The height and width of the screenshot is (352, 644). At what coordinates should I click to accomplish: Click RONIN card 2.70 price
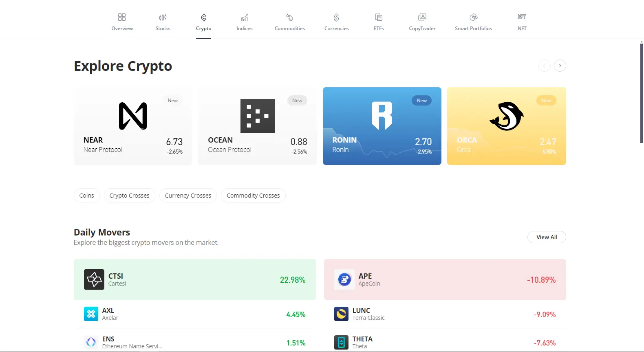pyautogui.click(x=423, y=142)
